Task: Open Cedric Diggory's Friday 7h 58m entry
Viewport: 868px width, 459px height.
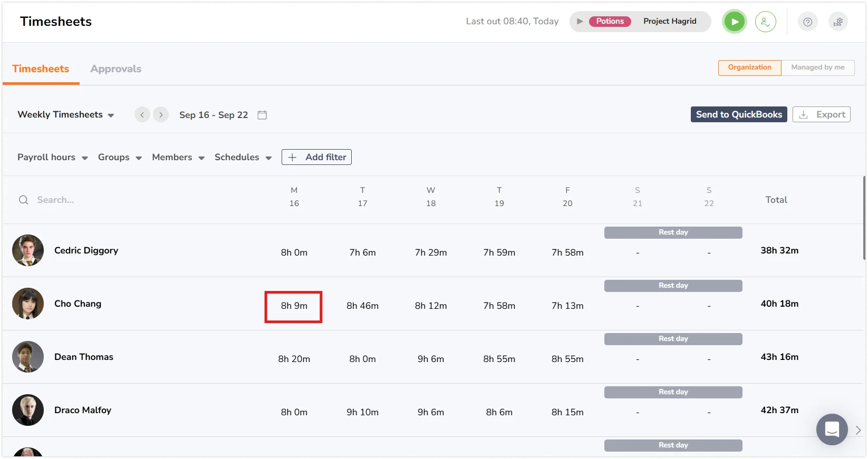Action: 567,252
